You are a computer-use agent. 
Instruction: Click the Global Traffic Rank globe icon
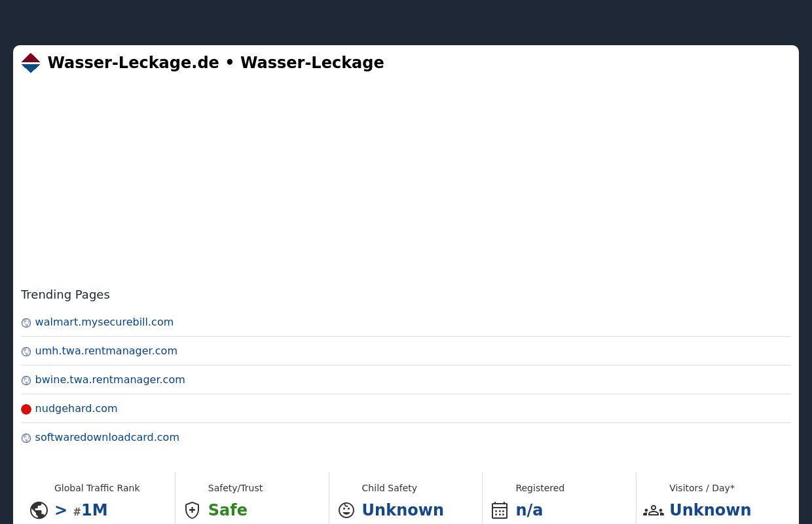coord(39,510)
